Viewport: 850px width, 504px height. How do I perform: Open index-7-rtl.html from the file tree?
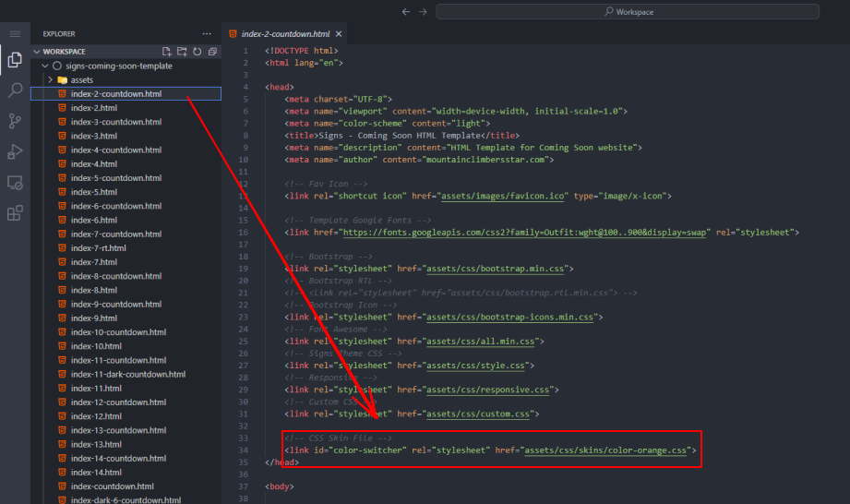click(x=99, y=248)
